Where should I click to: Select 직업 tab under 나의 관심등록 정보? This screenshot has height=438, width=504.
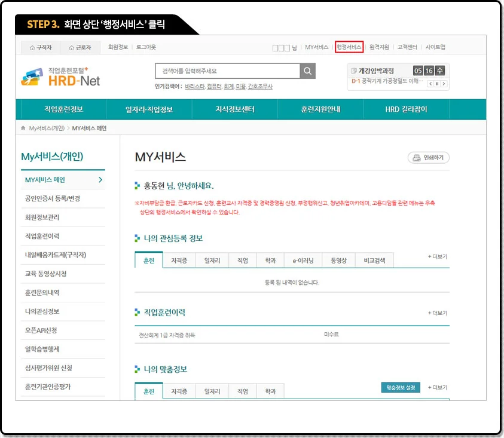[242, 261]
